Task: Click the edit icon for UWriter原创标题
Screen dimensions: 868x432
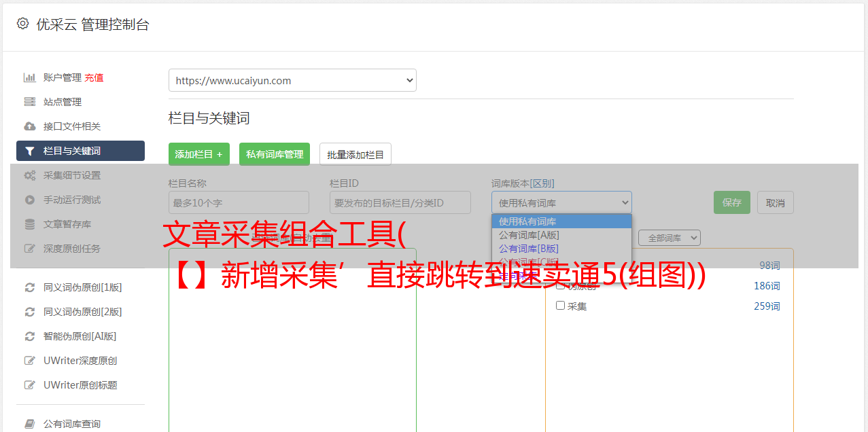Action: (30, 385)
